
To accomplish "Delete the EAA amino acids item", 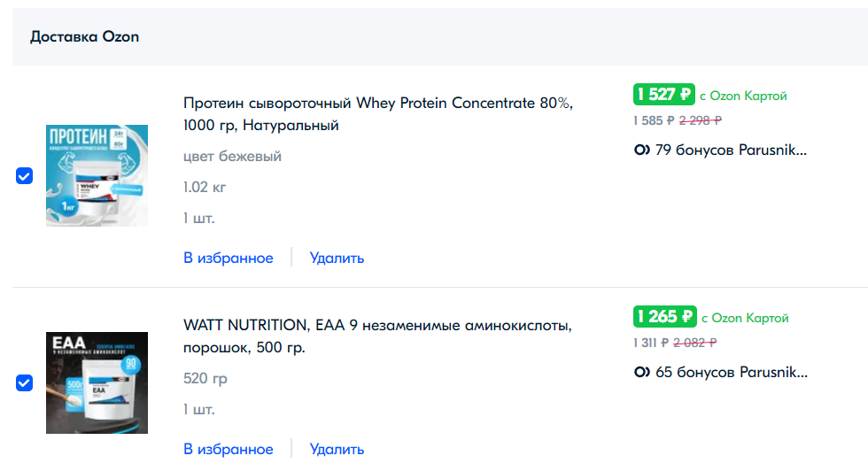I will pyautogui.click(x=337, y=449).
